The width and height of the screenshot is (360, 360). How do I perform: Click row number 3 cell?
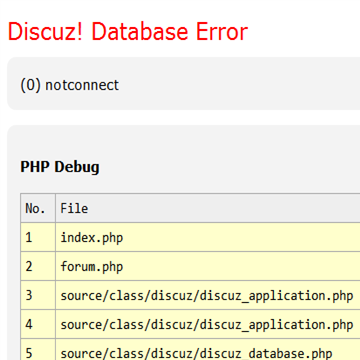[x=38, y=295]
